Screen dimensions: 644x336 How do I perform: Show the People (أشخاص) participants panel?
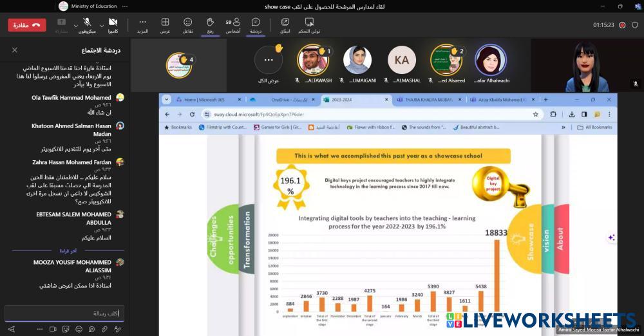pyautogui.click(x=232, y=25)
